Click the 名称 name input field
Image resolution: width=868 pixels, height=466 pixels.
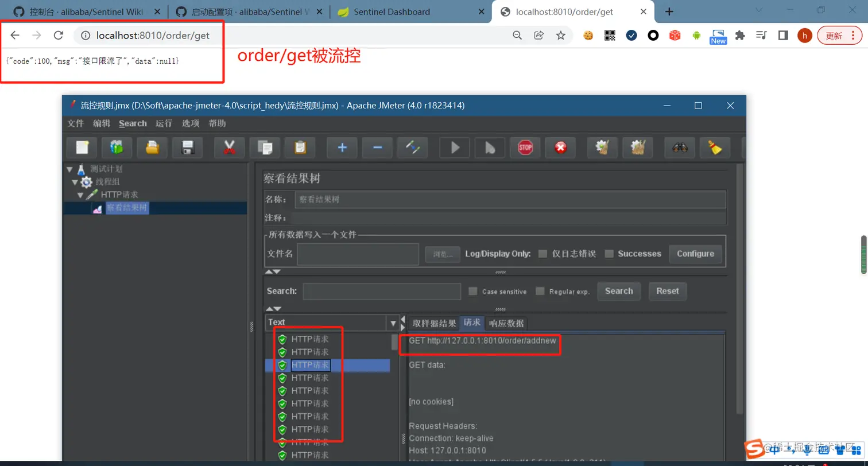click(x=510, y=200)
